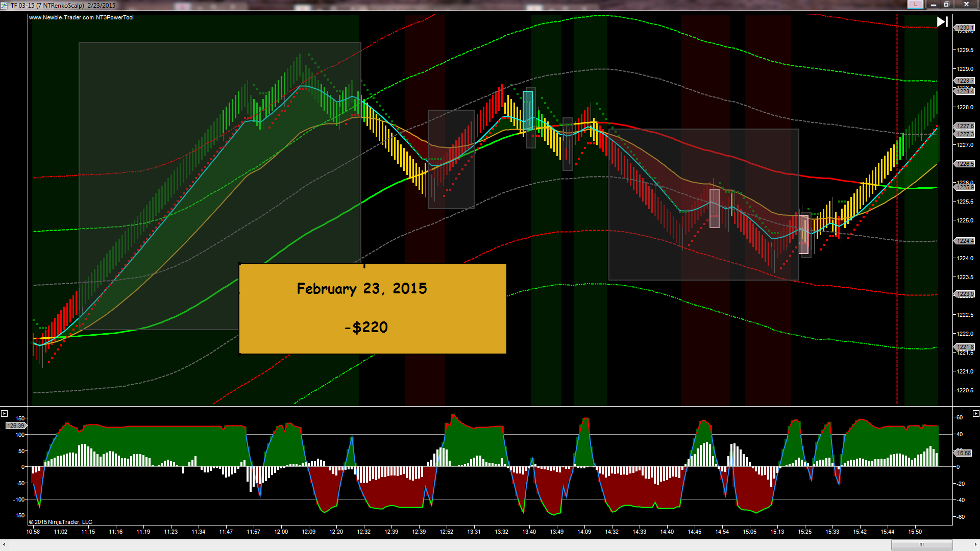Click the left F icon on indicator panel
The image size is (980, 551).
click(x=4, y=413)
